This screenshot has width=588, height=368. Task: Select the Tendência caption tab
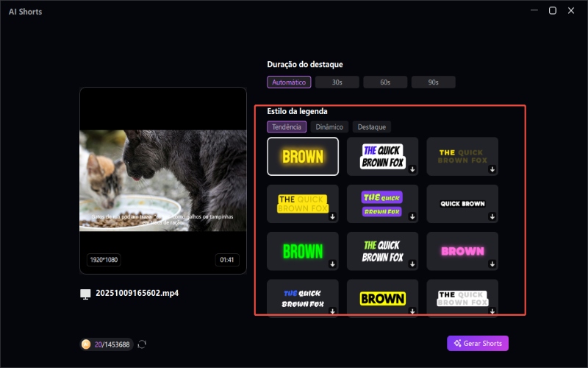(287, 127)
